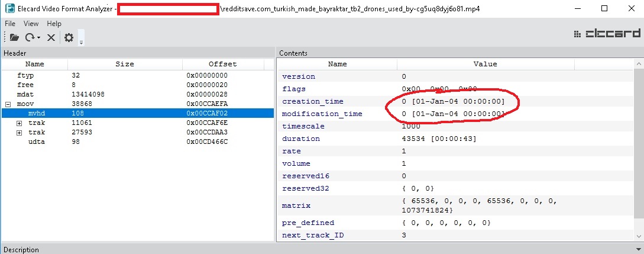Expand the trak node sized 27593
Screen dimensions: 644x254
20,133
